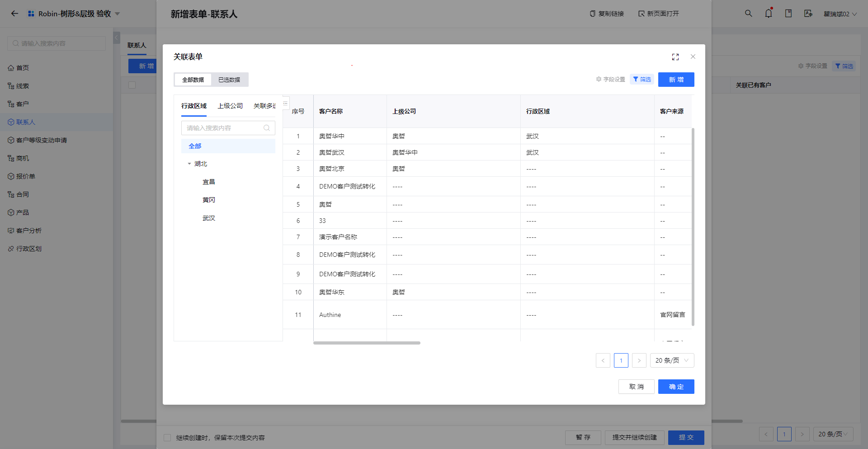This screenshot has height=449, width=868.
Task: Select the 关联多选 tree tab
Action: [265, 106]
